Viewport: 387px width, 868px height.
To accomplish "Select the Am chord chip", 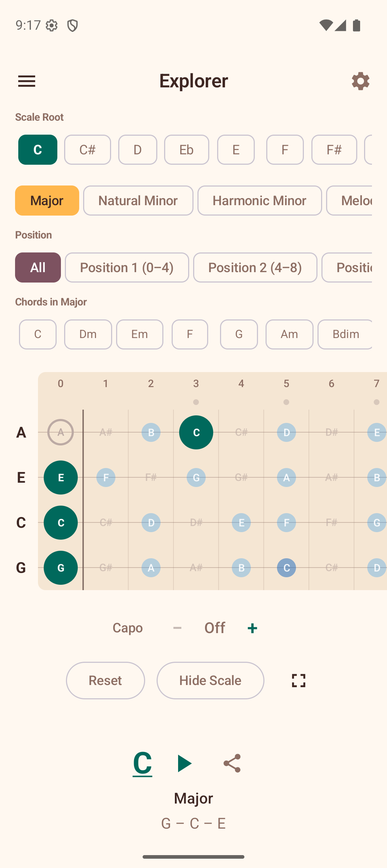I will coord(289,334).
